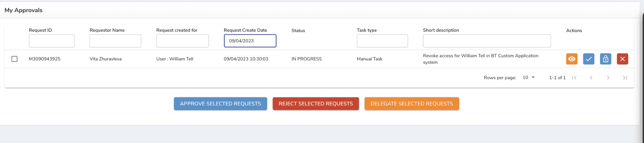Viewport: 644px width, 143px height.
Task: Click the Request Create Date filter field
Action: point(250,41)
